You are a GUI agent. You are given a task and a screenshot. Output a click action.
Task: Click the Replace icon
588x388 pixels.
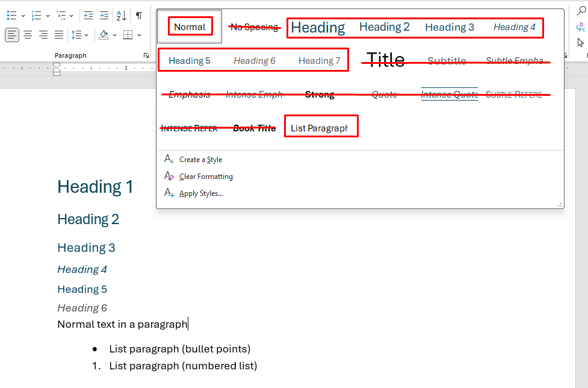click(580, 27)
